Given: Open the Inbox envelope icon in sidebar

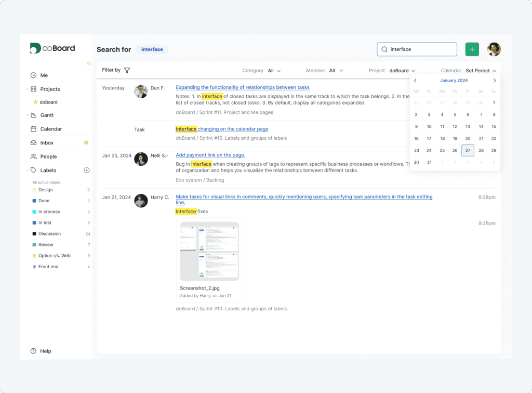Looking at the screenshot, I should coord(33,142).
